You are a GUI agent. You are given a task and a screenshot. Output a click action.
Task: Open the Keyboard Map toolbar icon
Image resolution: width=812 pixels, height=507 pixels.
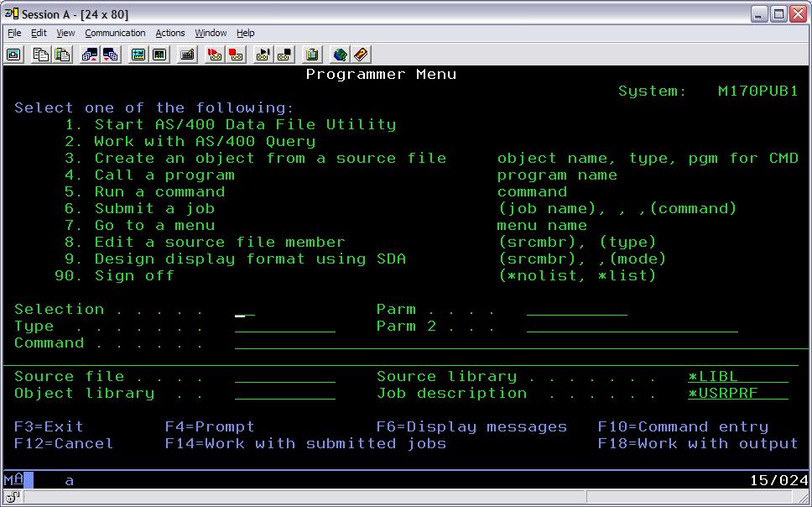pos(187,54)
